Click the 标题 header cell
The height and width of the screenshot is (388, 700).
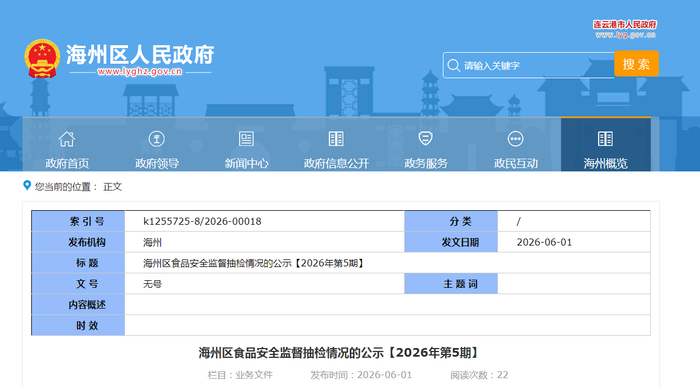click(78, 263)
